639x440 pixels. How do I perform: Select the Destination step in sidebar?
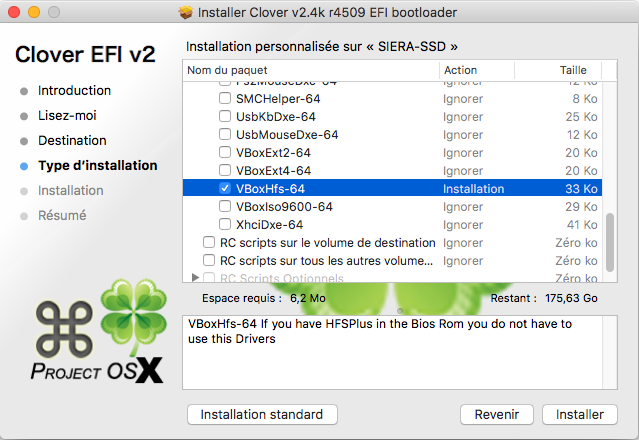click(x=72, y=141)
